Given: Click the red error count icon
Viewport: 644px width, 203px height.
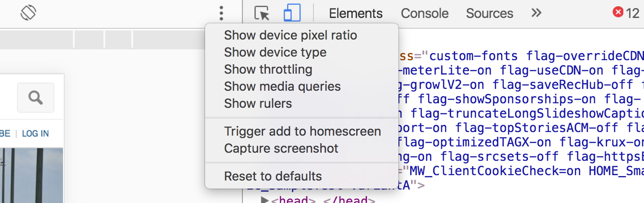Looking at the screenshot, I should pyautogui.click(x=618, y=13).
